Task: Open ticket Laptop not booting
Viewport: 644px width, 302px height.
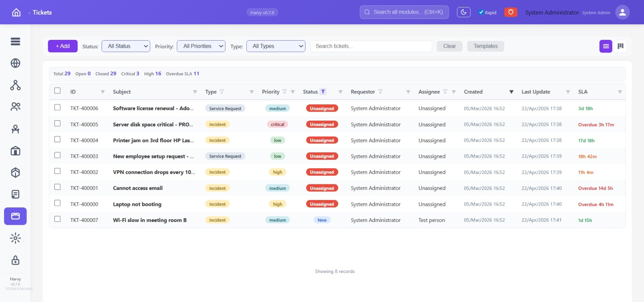Action: [137, 204]
